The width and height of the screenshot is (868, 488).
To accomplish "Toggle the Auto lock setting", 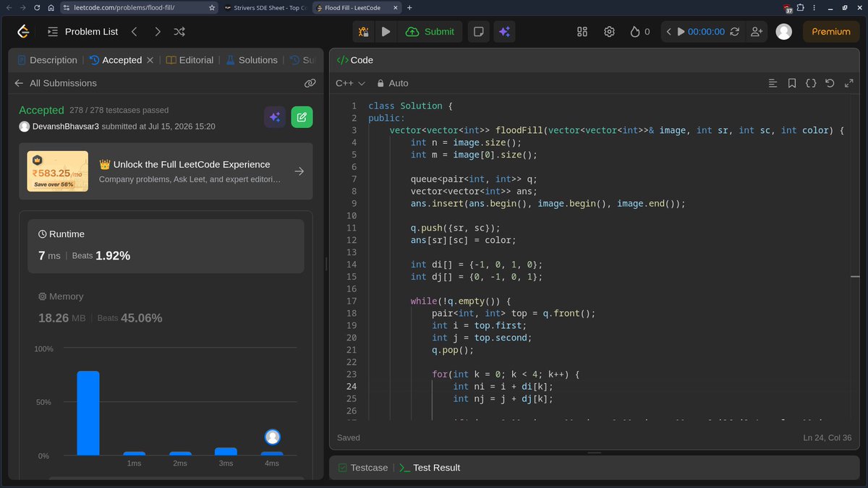I will coord(393,83).
